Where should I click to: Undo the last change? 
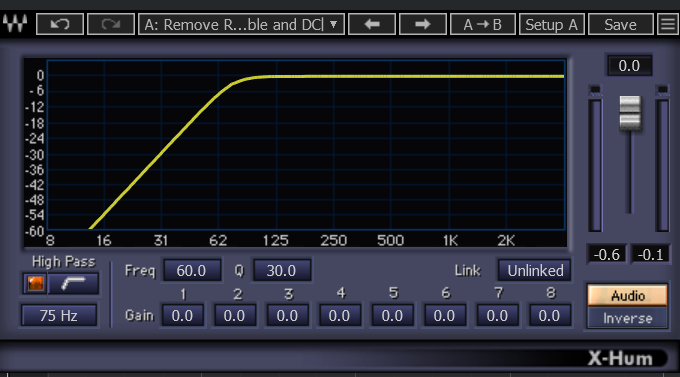[60, 24]
